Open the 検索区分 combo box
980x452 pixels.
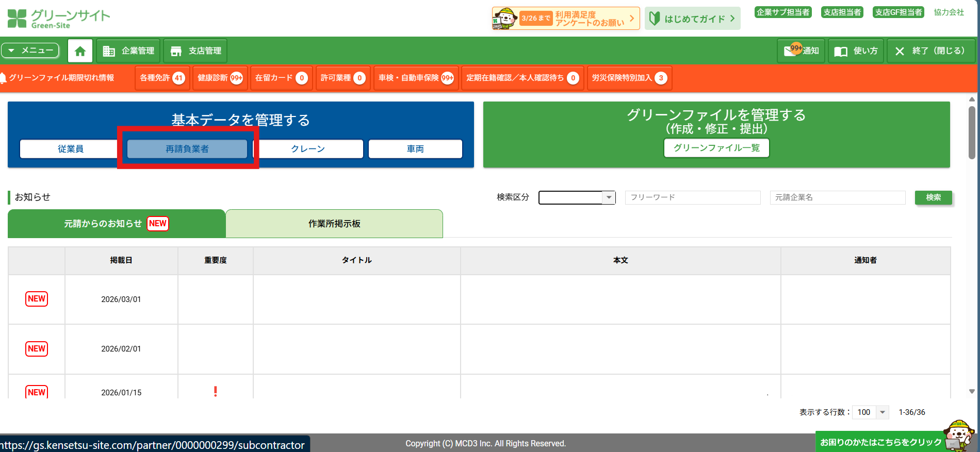point(577,197)
